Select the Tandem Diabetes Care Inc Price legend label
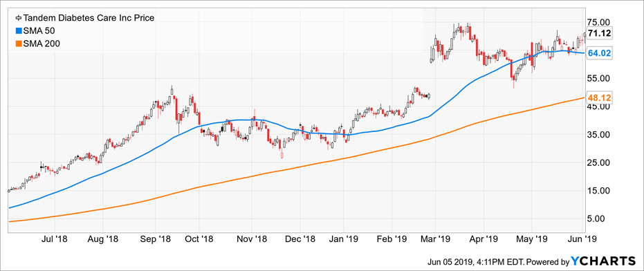The height and width of the screenshot is (271, 644). [89, 19]
